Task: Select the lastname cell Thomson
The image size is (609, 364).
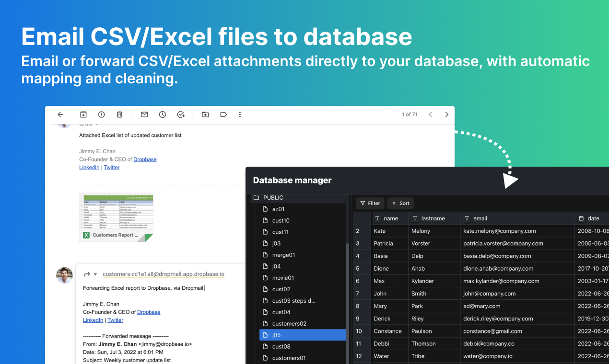Action: (x=434, y=343)
